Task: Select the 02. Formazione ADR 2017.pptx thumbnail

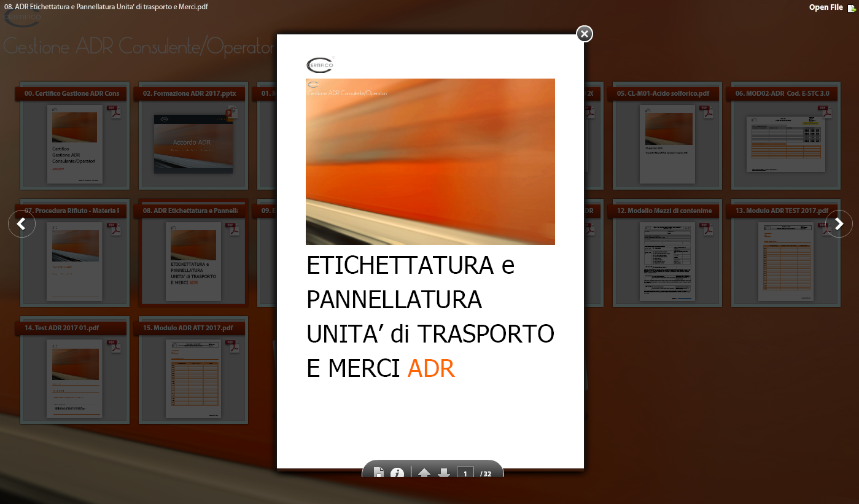Action: pyautogui.click(x=193, y=144)
